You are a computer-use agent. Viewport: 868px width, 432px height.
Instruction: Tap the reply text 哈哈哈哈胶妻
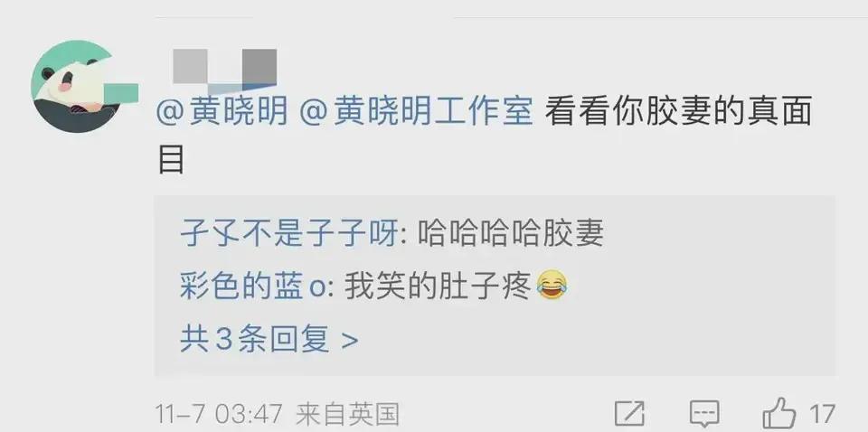pyautogui.click(x=510, y=235)
